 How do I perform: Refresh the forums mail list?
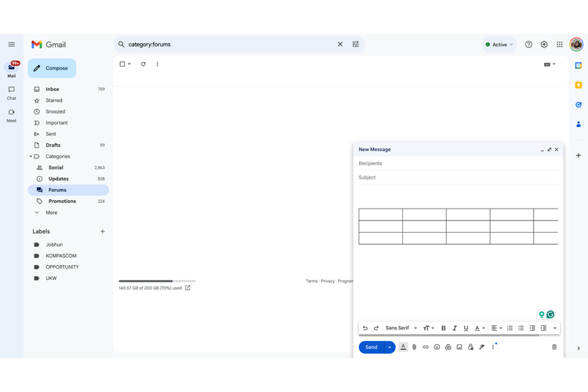click(x=143, y=64)
